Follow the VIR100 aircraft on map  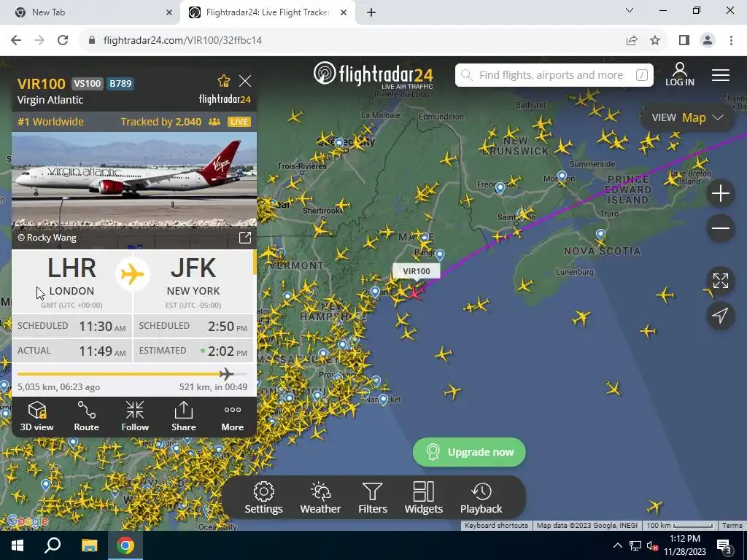point(135,416)
